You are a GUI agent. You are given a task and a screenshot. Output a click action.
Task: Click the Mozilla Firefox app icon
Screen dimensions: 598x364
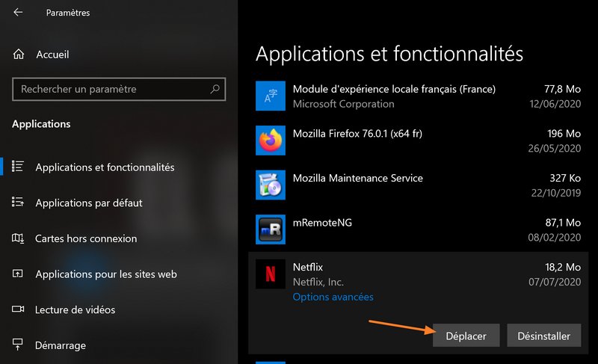(x=271, y=141)
